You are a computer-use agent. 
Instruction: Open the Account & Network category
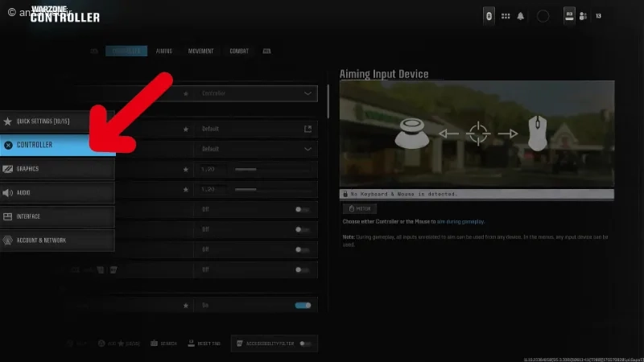tap(57, 240)
